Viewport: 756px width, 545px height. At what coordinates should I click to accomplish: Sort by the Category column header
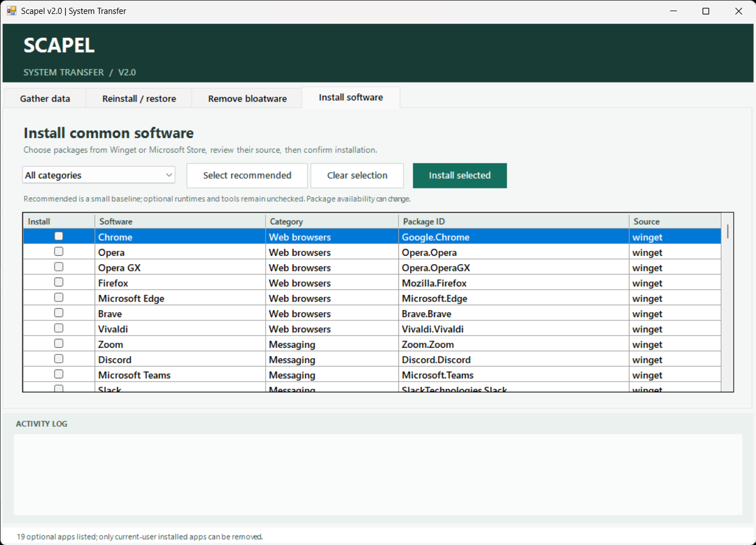[332, 221]
